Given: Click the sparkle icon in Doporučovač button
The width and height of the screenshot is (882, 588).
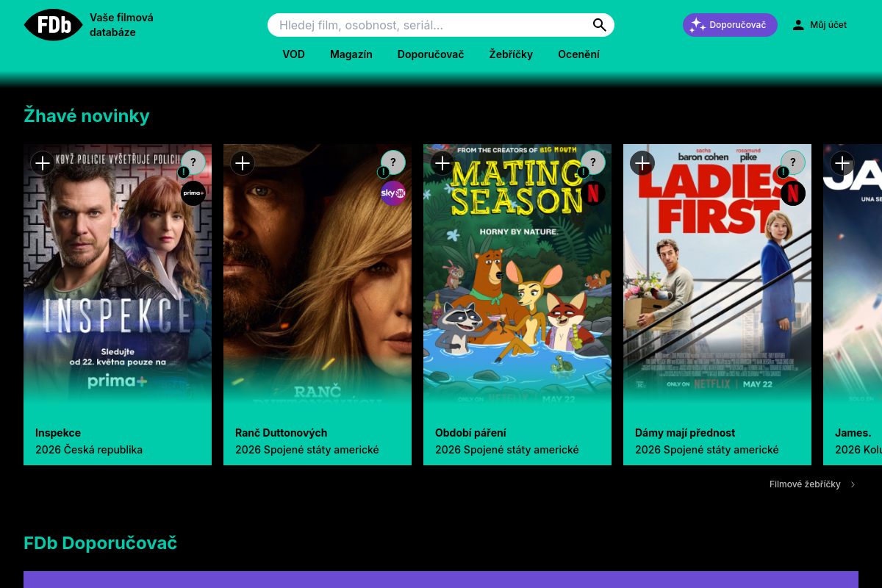Looking at the screenshot, I should point(698,25).
